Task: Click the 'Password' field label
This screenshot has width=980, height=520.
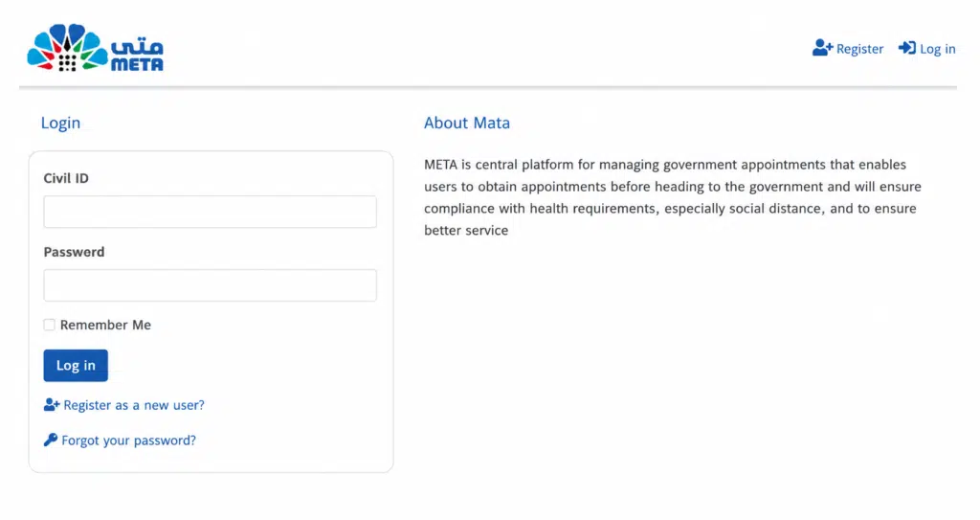Action: coord(74,252)
